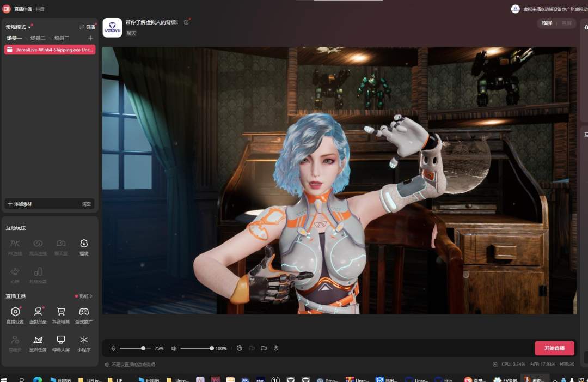Open 游戏推广 game promotion tool

pyautogui.click(x=84, y=315)
